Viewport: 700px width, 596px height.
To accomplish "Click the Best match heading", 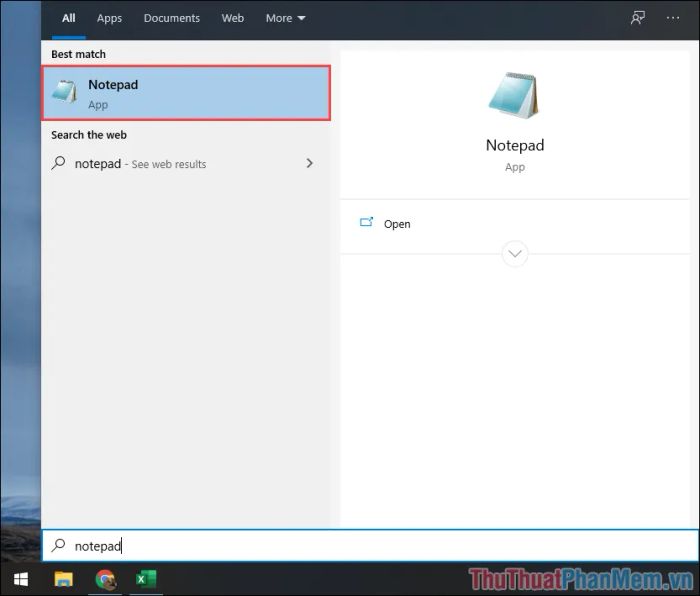I will (x=79, y=54).
